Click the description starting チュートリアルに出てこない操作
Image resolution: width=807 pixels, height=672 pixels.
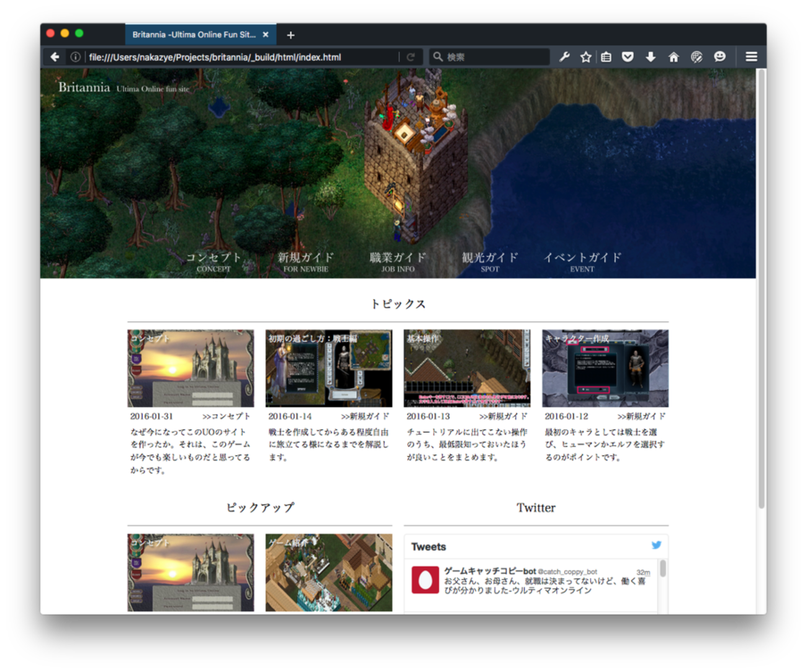coord(467,444)
